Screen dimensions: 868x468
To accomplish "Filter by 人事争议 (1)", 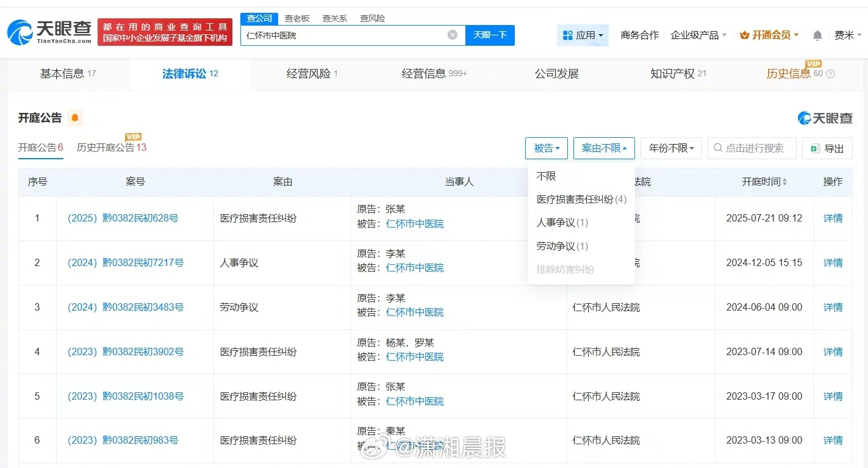I will click(562, 223).
